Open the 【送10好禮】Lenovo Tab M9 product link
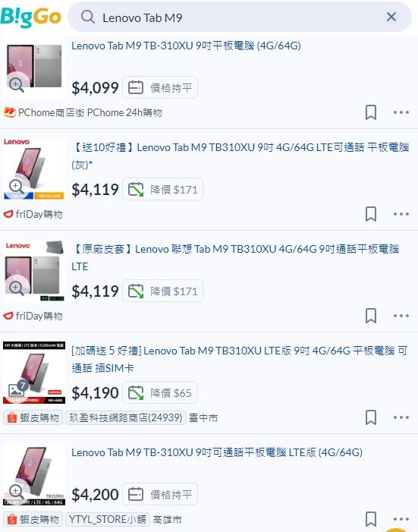The image size is (418, 532). (x=240, y=156)
